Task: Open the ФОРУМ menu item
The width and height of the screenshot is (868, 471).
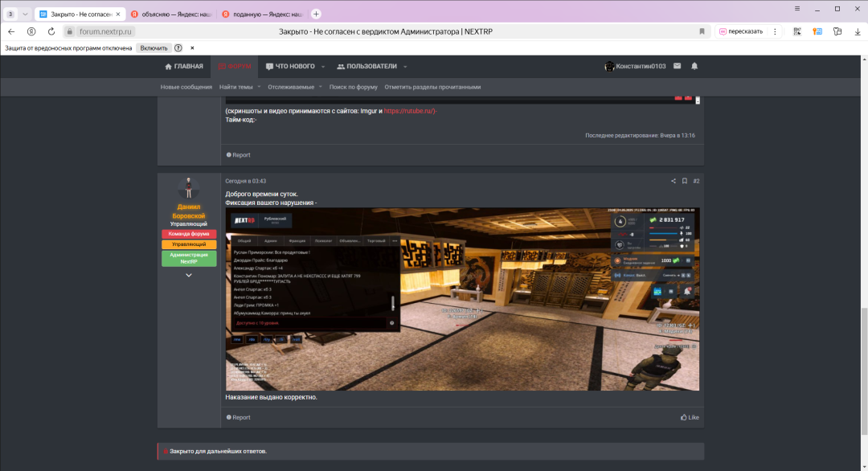Action: (234, 67)
